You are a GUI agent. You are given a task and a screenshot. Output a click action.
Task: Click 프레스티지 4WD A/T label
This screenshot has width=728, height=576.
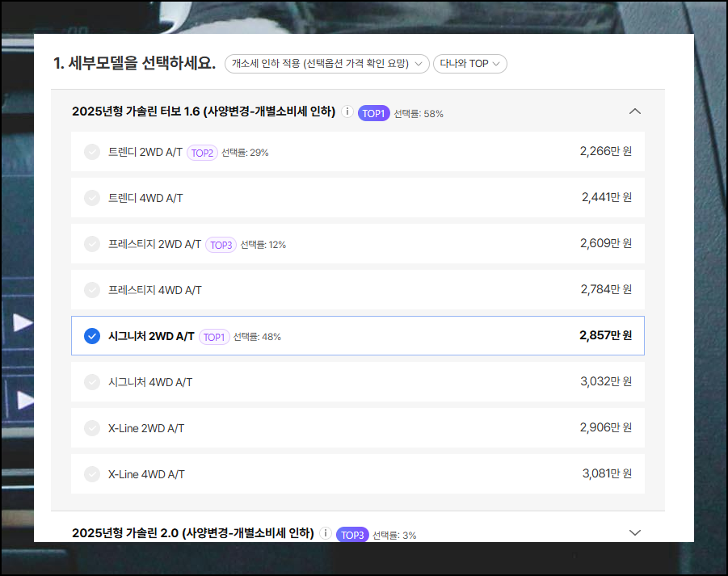pos(154,290)
